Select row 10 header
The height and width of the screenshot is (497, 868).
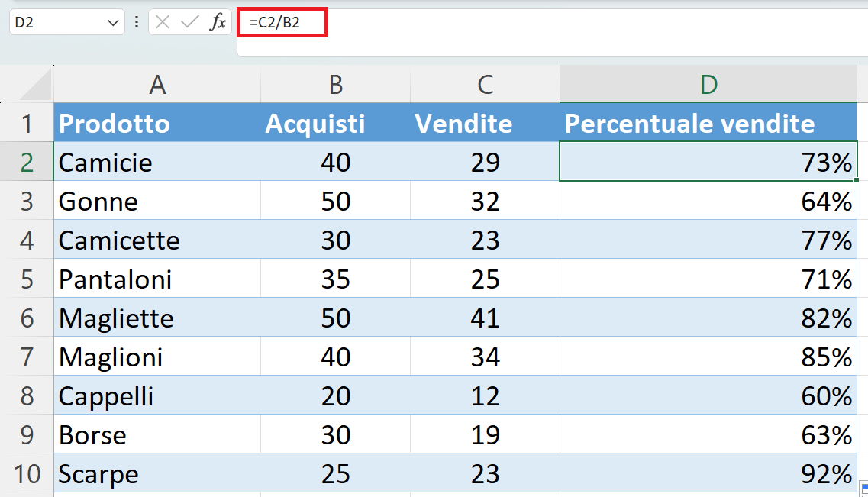coord(27,473)
